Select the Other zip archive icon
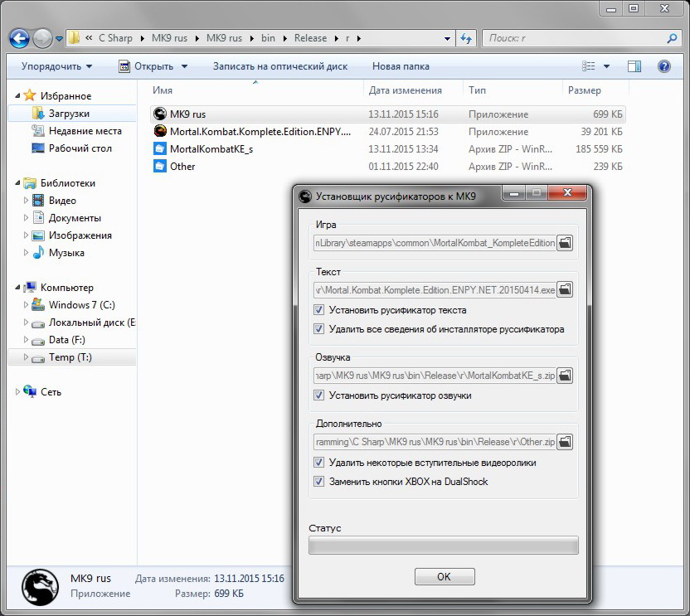Screen dimensions: 690x616 (160, 167)
